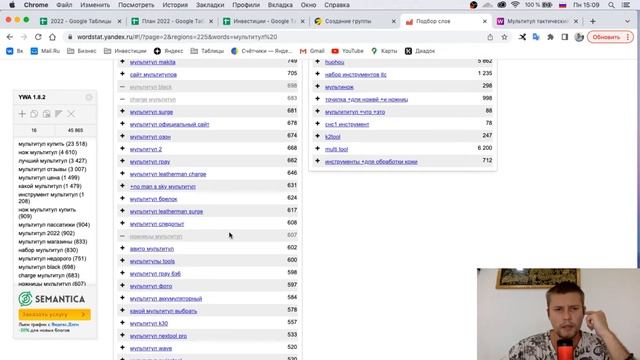Switch to 'Создание группы' tab
640x360 pixels.
(x=355, y=21)
